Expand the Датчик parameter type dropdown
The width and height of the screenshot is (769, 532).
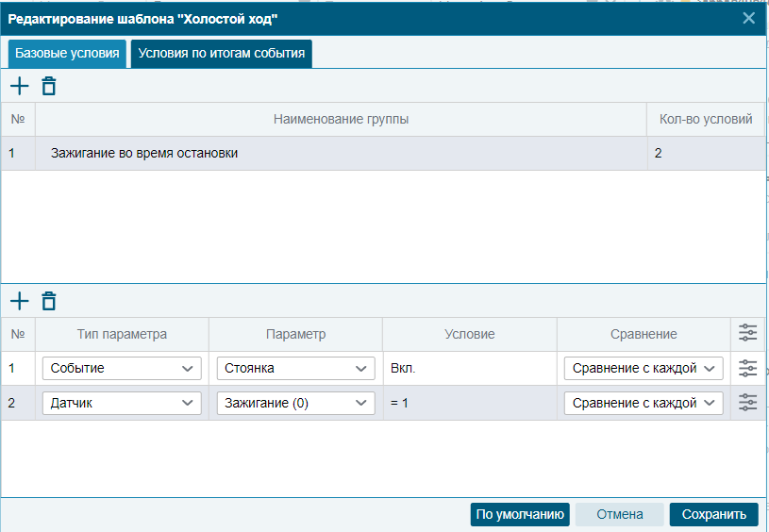(x=122, y=403)
